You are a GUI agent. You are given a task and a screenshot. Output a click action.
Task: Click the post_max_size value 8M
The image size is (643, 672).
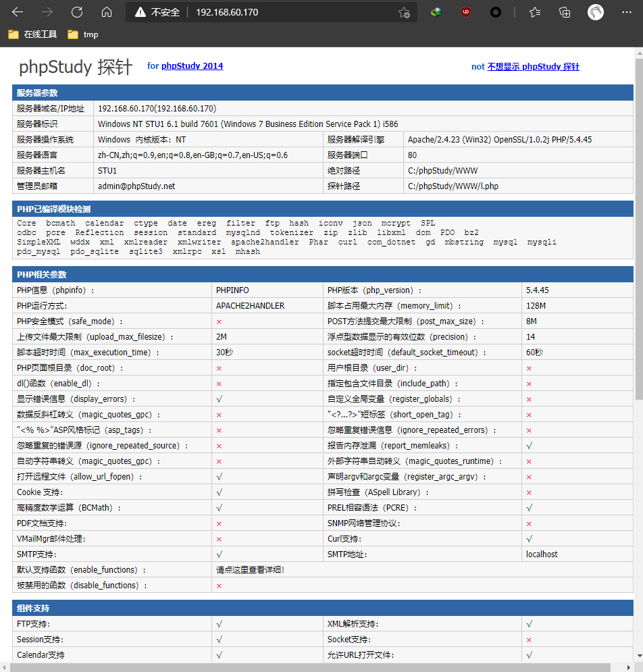click(531, 321)
